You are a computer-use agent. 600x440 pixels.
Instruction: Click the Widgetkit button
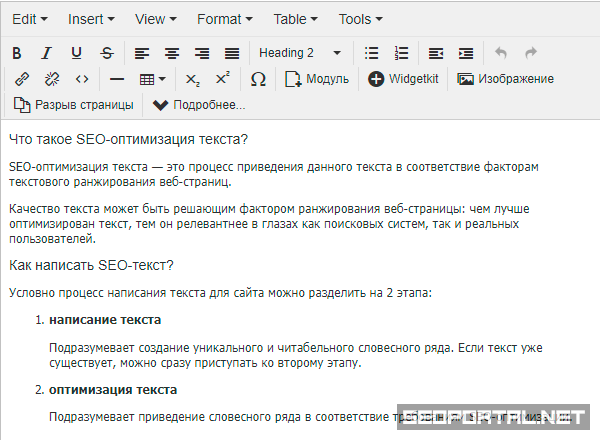click(x=404, y=79)
